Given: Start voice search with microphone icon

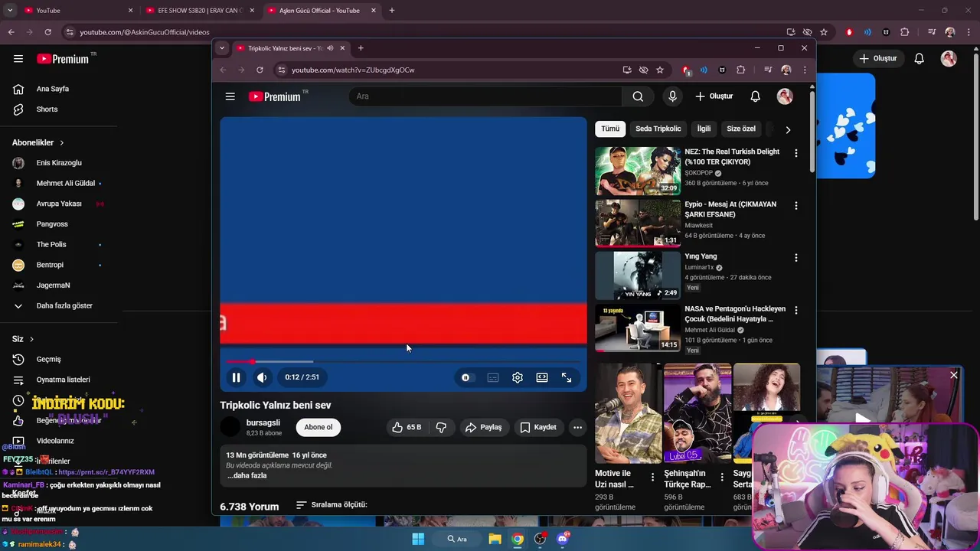Looking at the screenshot, I should coord(672,96).
